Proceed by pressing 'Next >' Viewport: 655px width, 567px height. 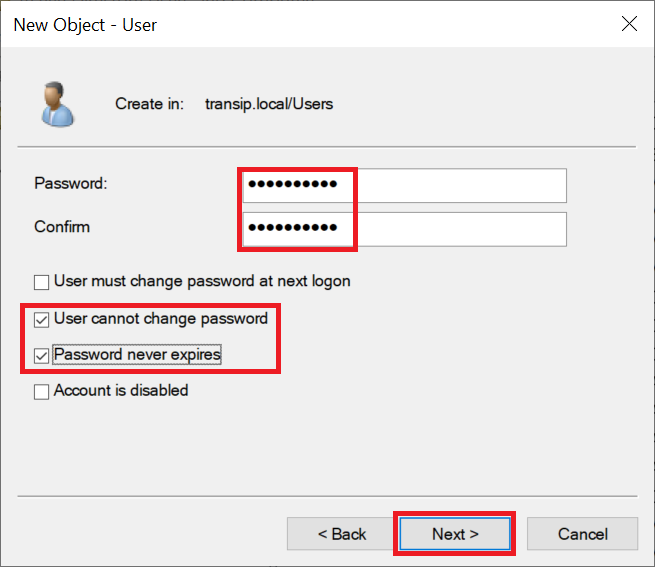pyautogui.click(x=455, y=534)
